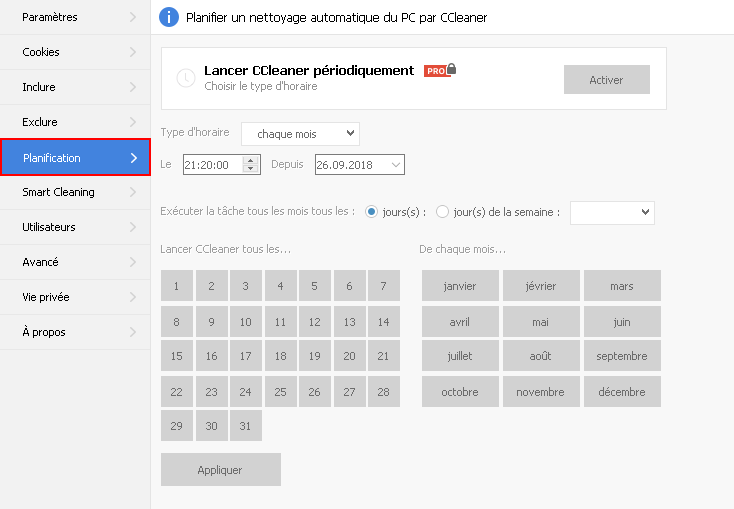Viewport: 734px width, 509px height.
Task: Select jour(s) de la semaine radio button
Action: tap(442, 212)
